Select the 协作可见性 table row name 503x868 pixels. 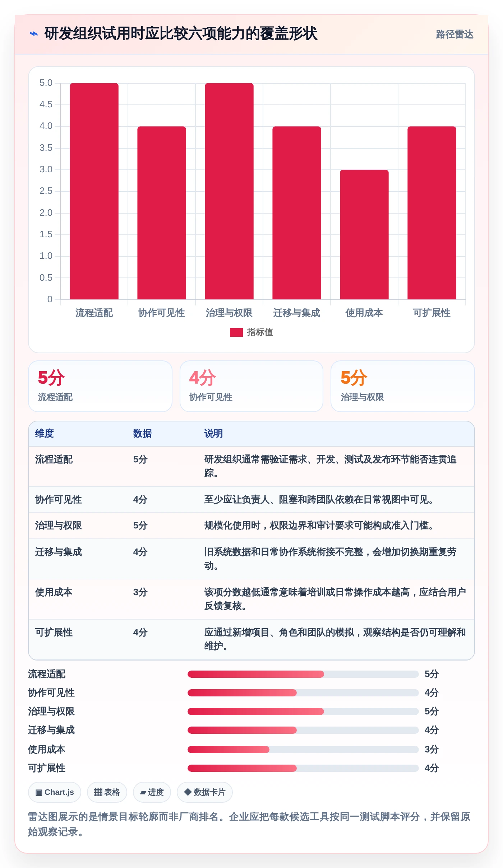tap(59, 500)
